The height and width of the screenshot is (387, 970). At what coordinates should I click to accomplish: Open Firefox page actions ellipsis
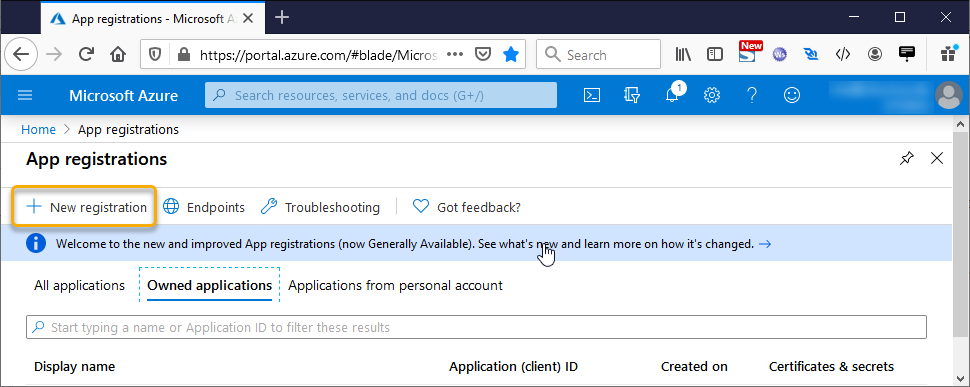[x=455, y=54]
